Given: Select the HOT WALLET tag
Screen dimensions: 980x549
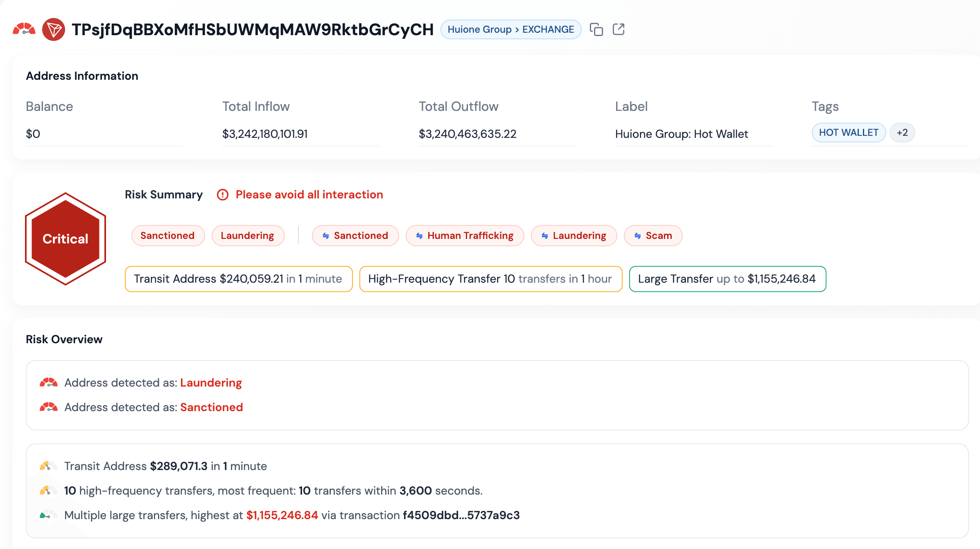Looking at the screenshot, I should (848, 133).
